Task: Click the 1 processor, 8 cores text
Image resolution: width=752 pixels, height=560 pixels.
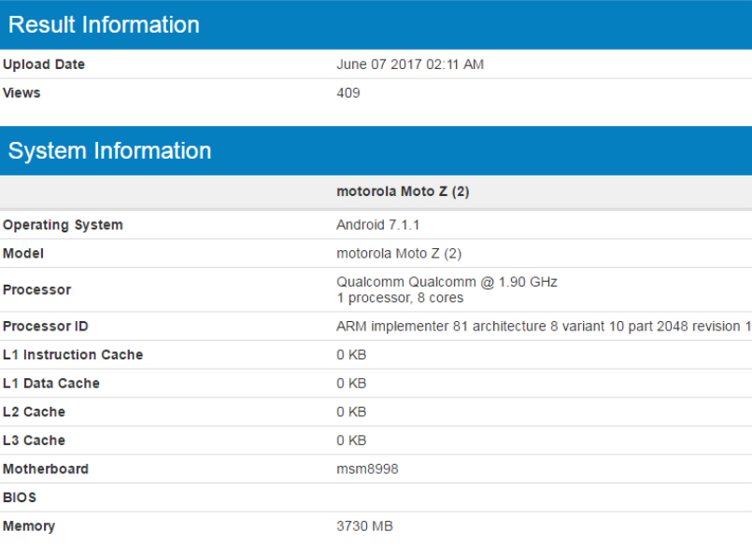Action: click(x=400, y=298)
